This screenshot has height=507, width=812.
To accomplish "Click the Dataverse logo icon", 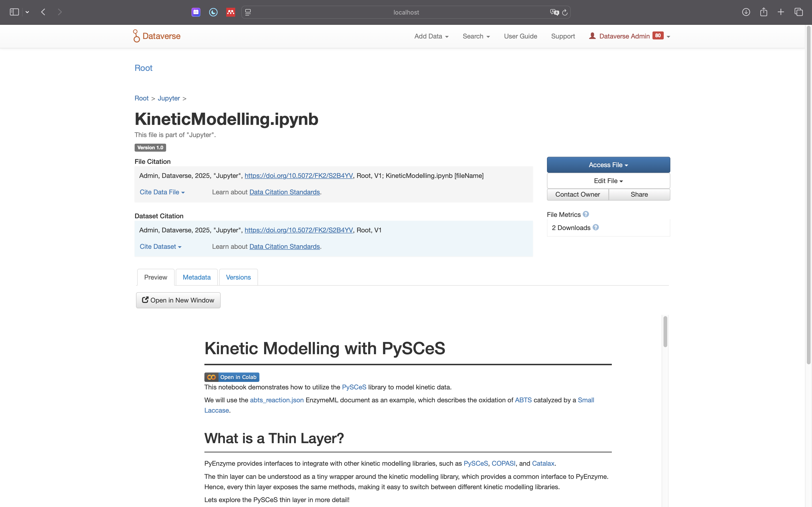I will (x=136, y=36).
